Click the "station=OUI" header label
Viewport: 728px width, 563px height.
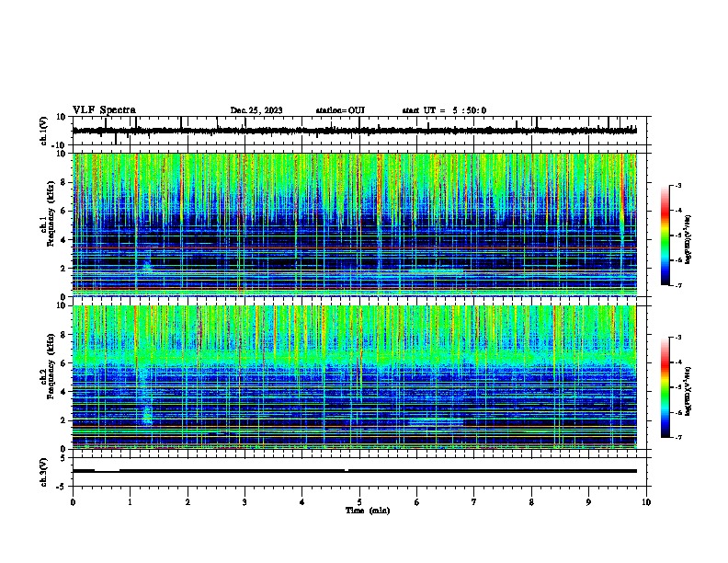click(340, 110)
